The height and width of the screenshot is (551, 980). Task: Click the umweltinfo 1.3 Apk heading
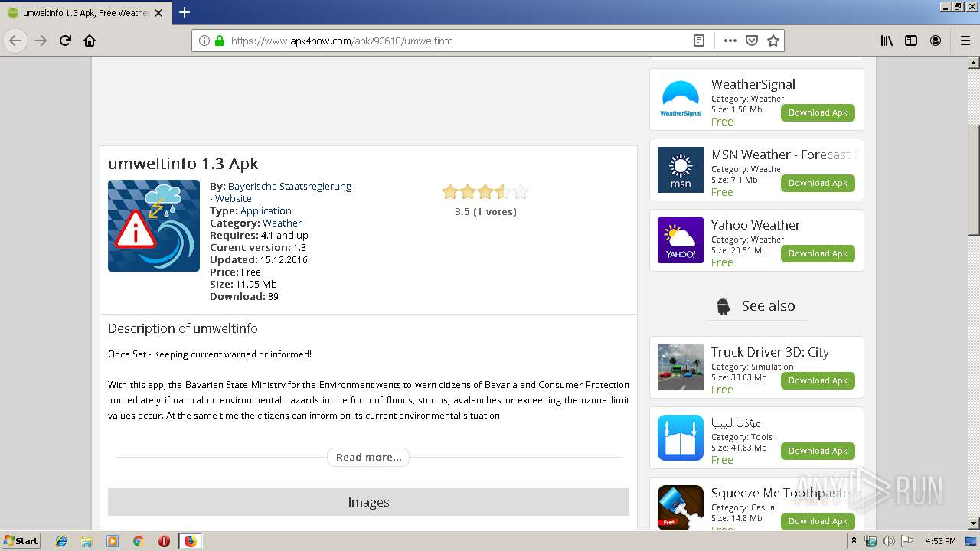pos(183,164)
